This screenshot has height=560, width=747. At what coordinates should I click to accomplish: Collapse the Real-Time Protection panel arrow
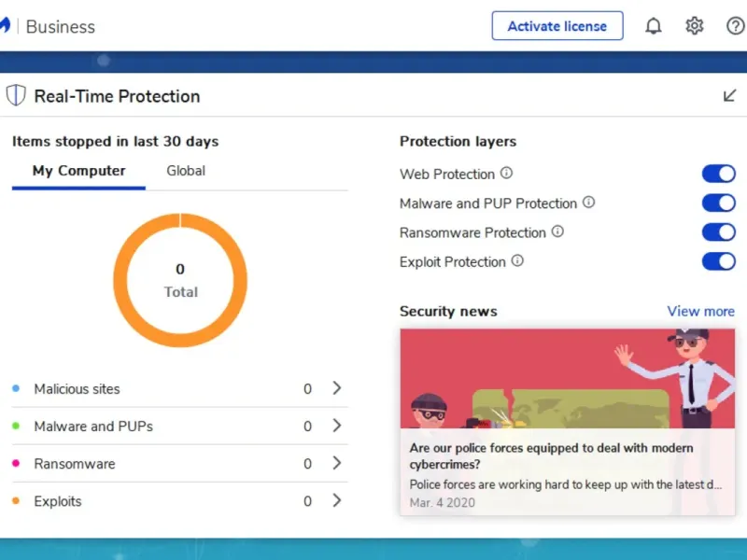pyautogui.click(x=730, y=96)
